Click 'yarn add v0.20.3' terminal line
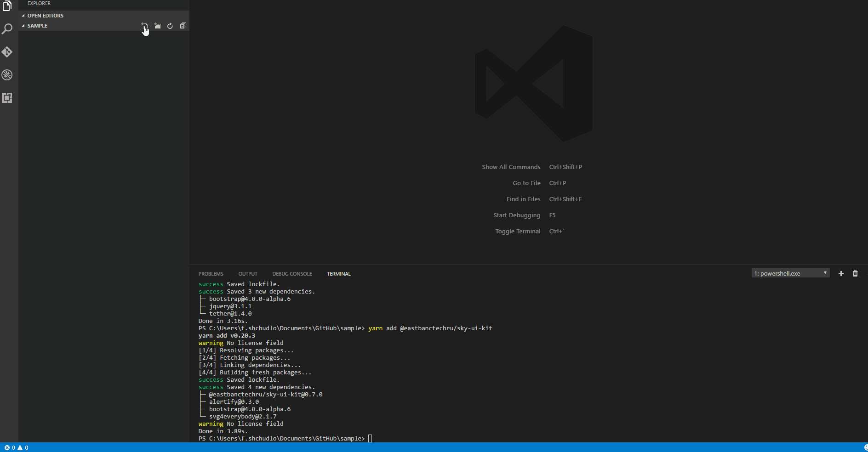Viewport: 868px width, 452px height. point(227,336)
